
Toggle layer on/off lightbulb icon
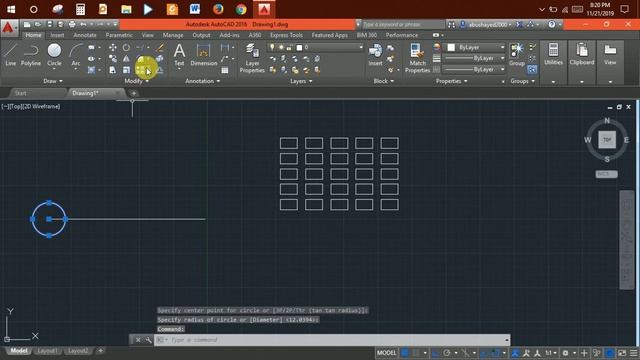[272, 47]
